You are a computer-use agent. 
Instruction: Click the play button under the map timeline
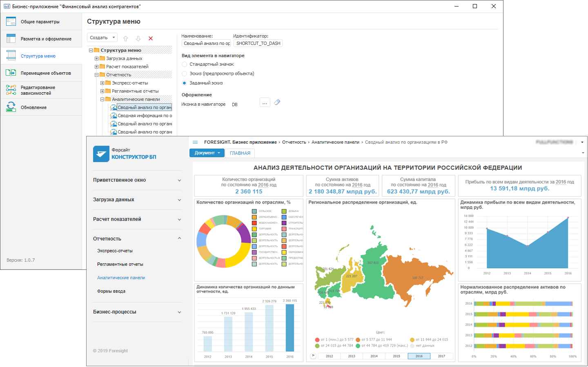pyautogui.click(x=313, y=356)
